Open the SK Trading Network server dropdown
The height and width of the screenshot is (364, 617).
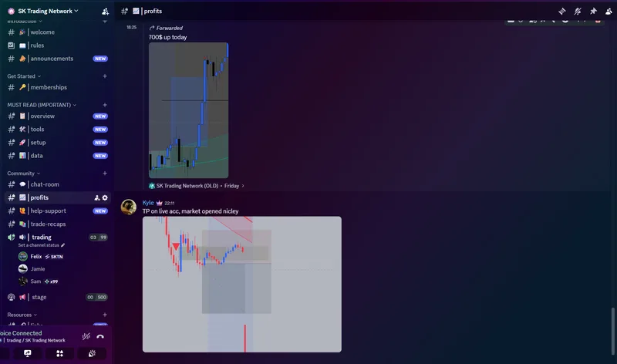click(48, 11)
